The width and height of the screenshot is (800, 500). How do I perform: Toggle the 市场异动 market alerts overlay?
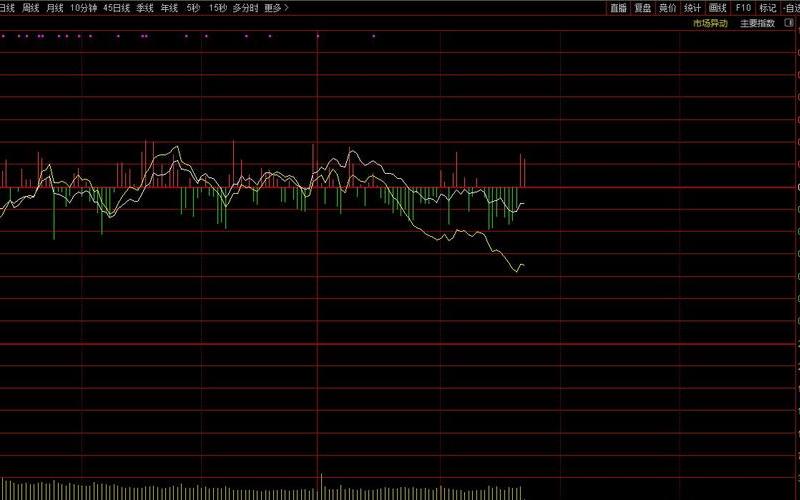[710, 23]
